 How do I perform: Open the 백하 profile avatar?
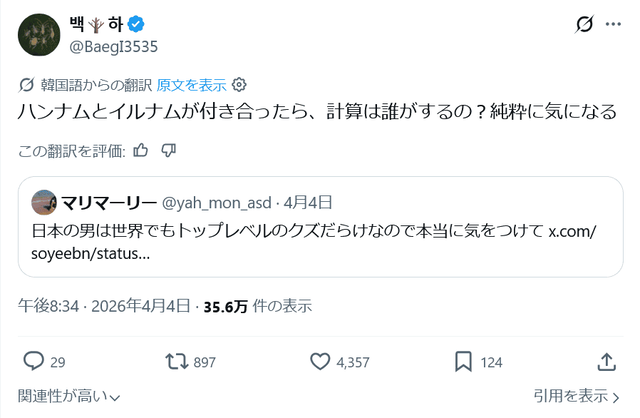pos(37,35)
